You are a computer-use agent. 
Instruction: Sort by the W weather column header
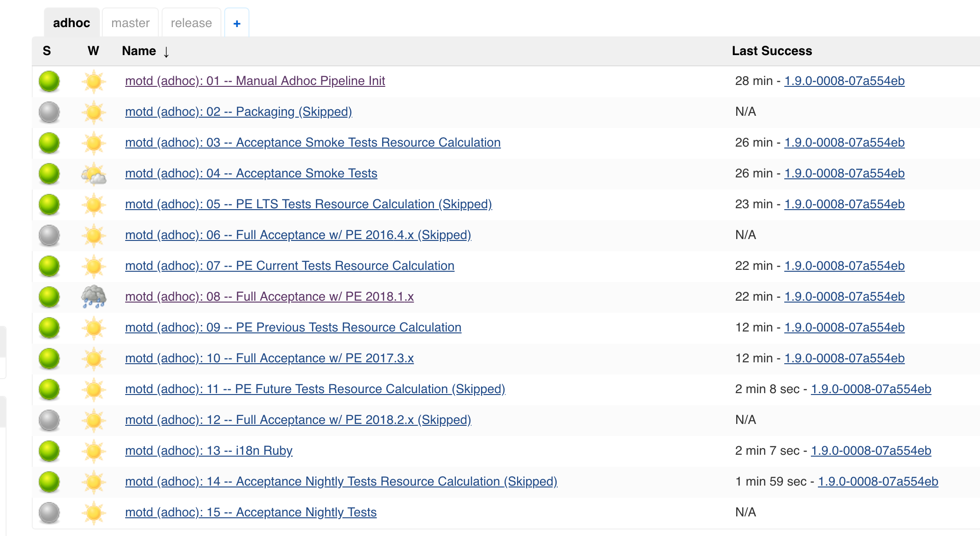point(93,51)
